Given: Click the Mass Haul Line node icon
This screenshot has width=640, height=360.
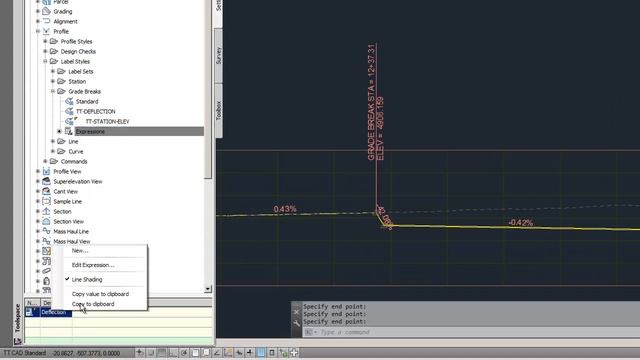Looking at the screenshot, I should click(46, 231).
